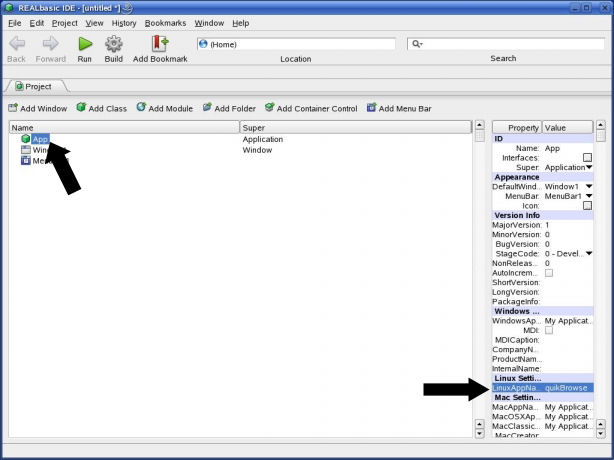Click the MinorVersion value field
The height and width of the screenshot is (460, 614).
547,235
